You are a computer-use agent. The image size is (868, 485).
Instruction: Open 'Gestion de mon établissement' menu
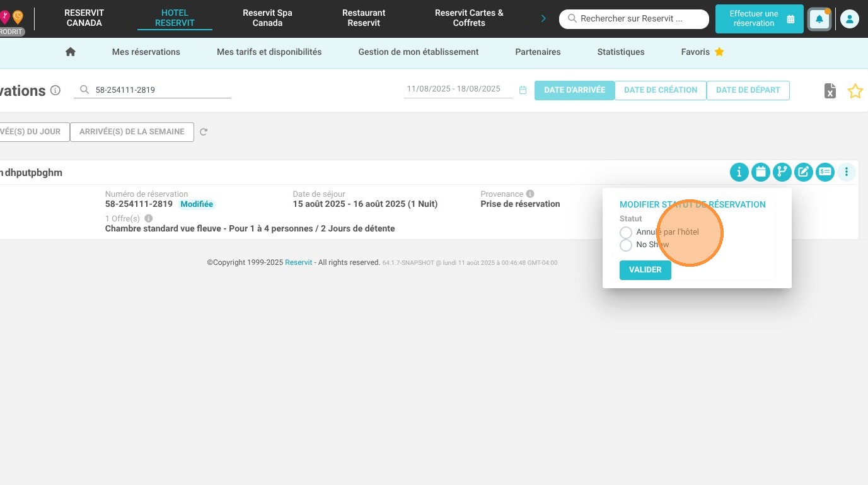419,52
